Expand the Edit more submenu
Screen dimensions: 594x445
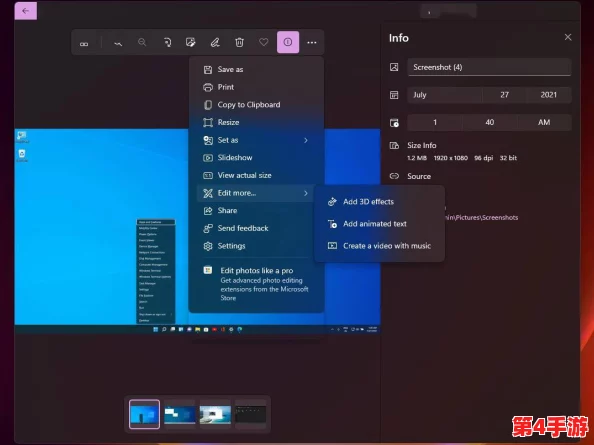click(x=256, y=193)
